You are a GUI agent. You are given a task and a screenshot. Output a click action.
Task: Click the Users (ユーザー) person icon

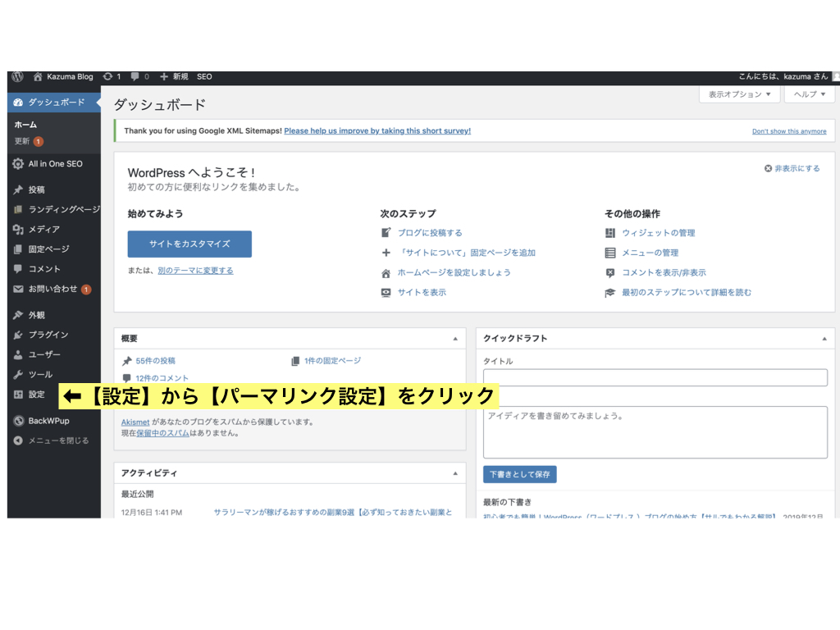point(18,354)
